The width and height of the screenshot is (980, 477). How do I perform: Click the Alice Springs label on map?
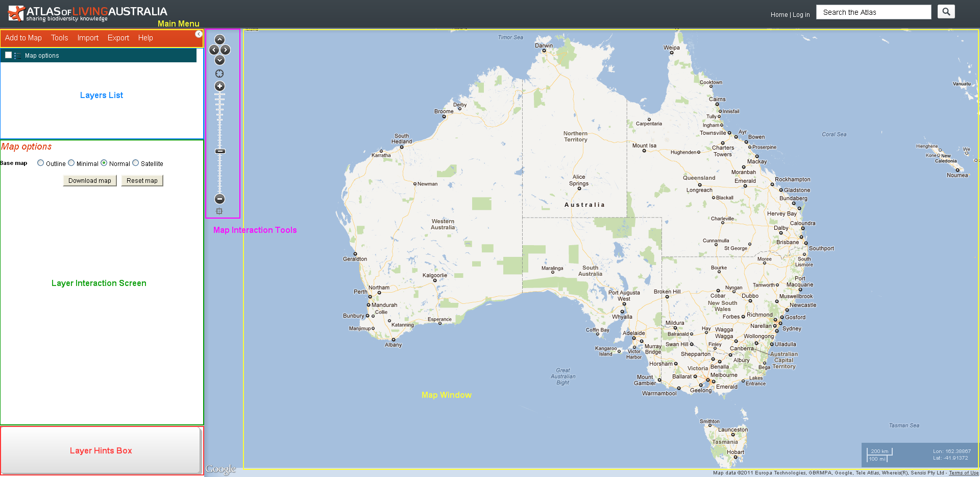(579, 180)
